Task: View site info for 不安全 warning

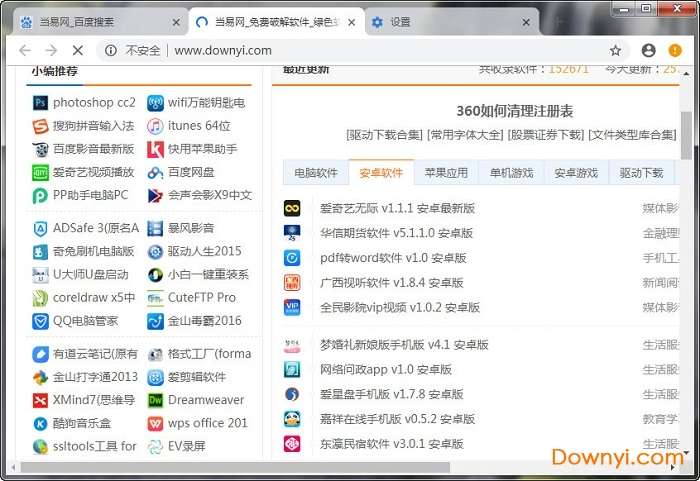Action: pyautogui.click(x=110, y=50)
